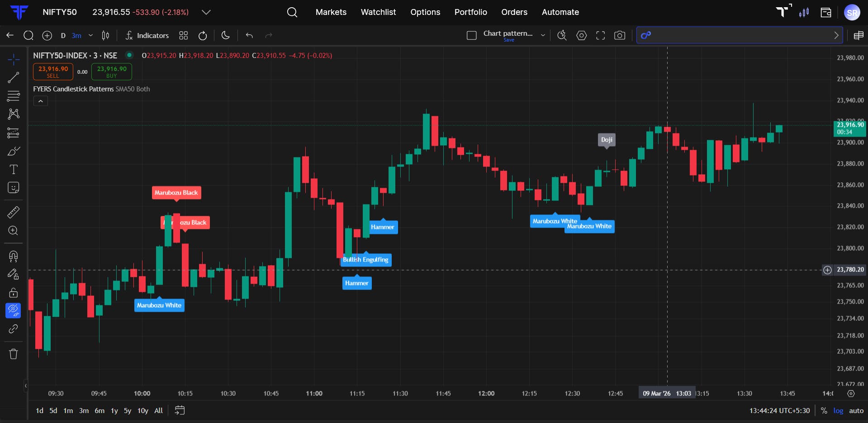Select the trend line drawing tool
This screenshot has width=868, height=423.
(14, 78)
